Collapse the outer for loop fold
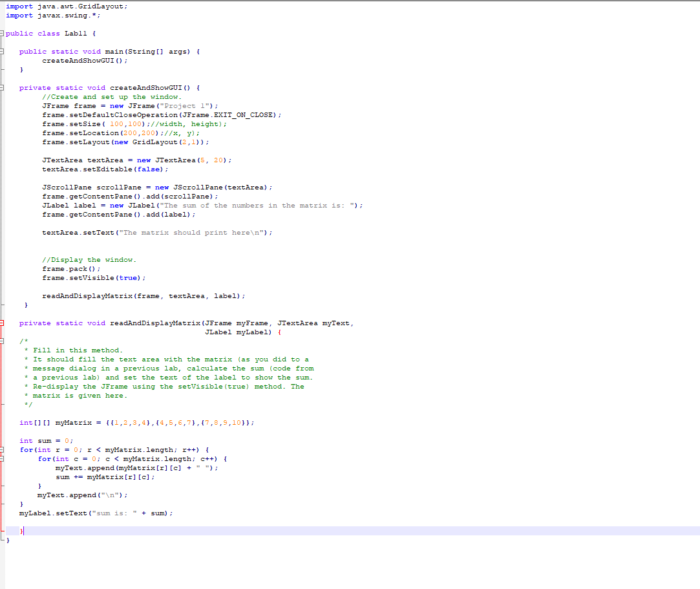 [x=3, y=449]
